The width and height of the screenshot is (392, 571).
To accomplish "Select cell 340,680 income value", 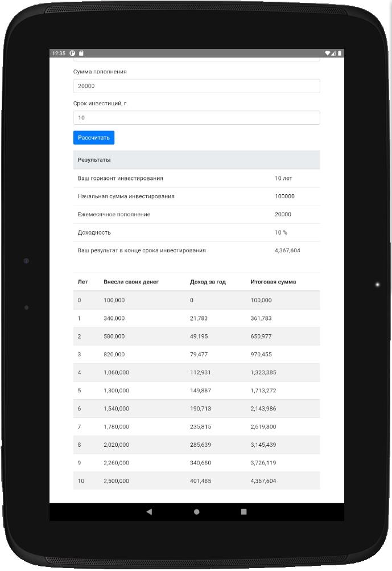I will 200,463.
